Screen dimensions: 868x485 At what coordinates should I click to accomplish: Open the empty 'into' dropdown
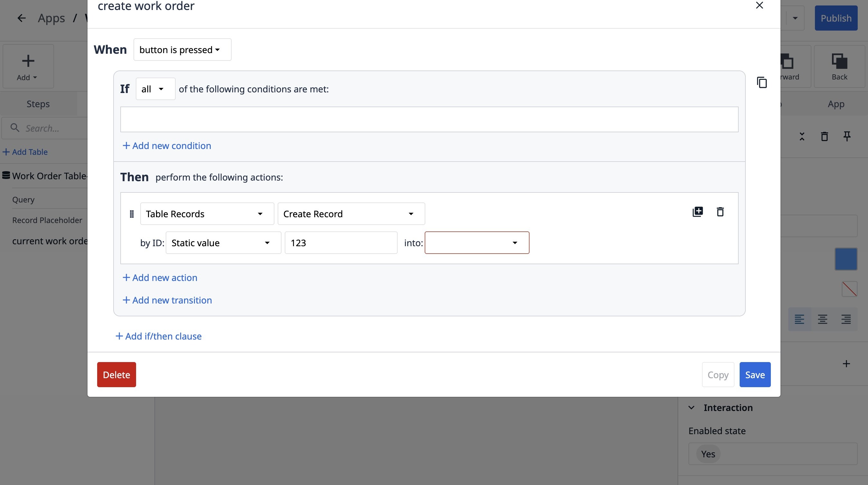477,243
